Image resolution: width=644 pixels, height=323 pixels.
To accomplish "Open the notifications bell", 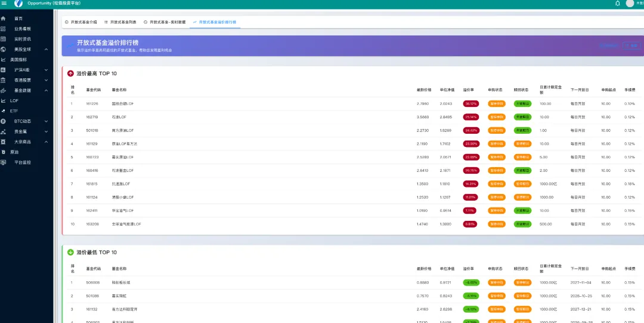I will point(618,4).
